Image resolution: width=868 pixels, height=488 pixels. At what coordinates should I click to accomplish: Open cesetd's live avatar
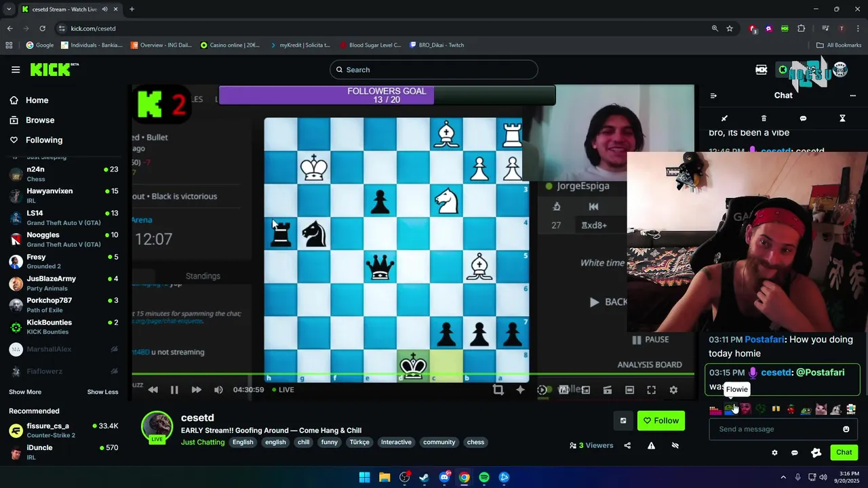[x=157, y=427]
